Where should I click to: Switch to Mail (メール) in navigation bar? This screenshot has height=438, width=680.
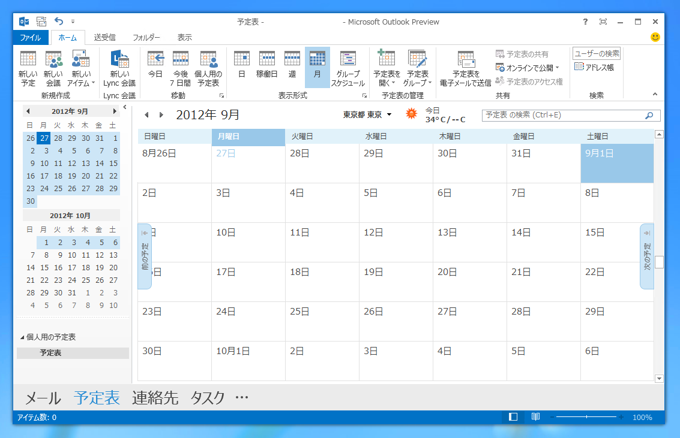point(43,398)
